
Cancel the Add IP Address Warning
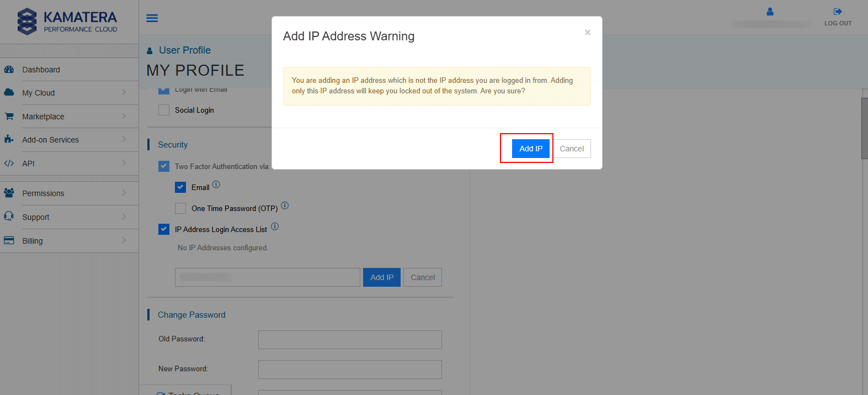tap(572, 149)
